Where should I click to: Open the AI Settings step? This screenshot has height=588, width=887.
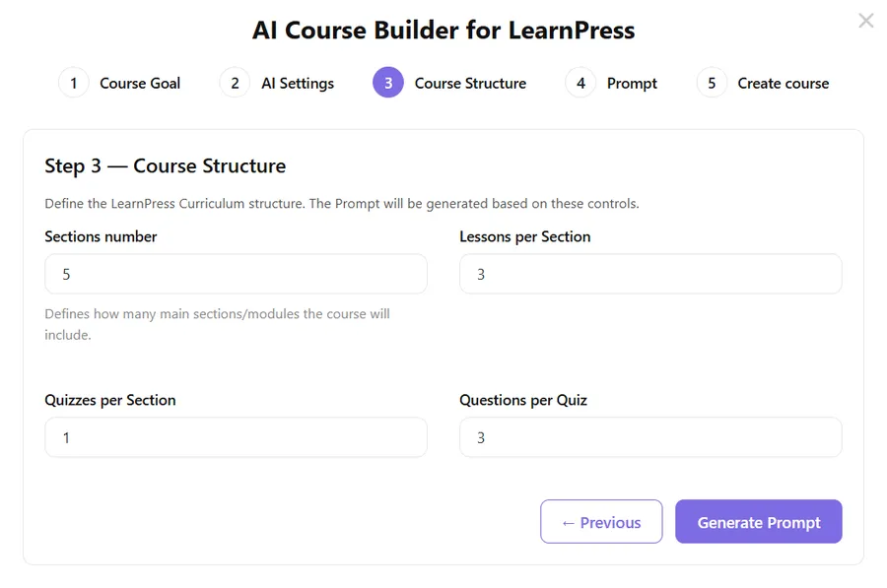(298, 84)
